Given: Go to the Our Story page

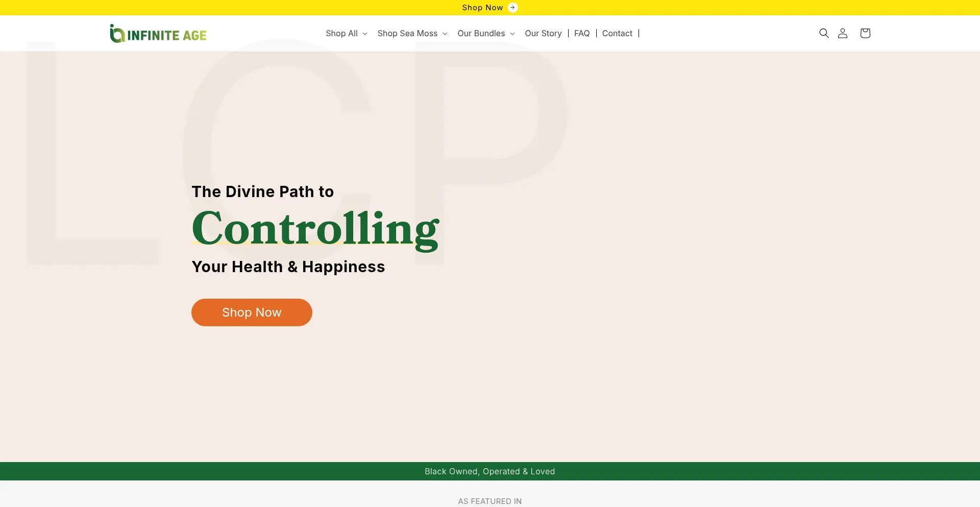Looking at the screenshot, I should [543, 33].
